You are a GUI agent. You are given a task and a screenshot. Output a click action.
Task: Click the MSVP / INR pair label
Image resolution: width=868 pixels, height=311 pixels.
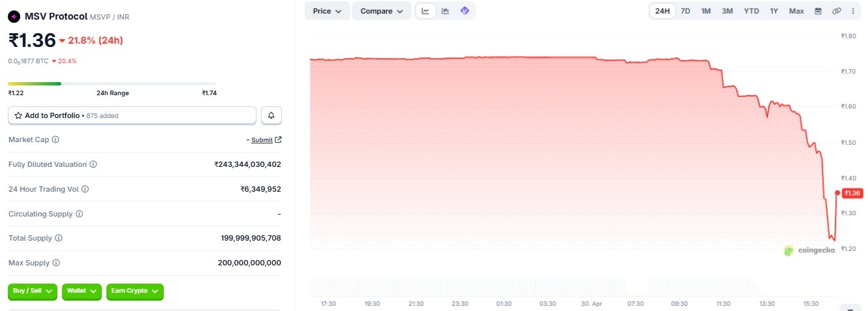(110, 17)
